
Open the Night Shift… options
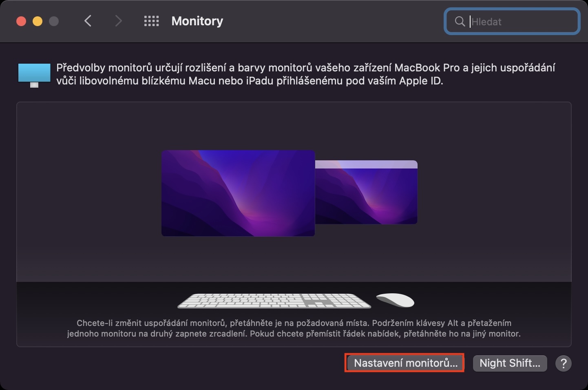click(510, 363)
